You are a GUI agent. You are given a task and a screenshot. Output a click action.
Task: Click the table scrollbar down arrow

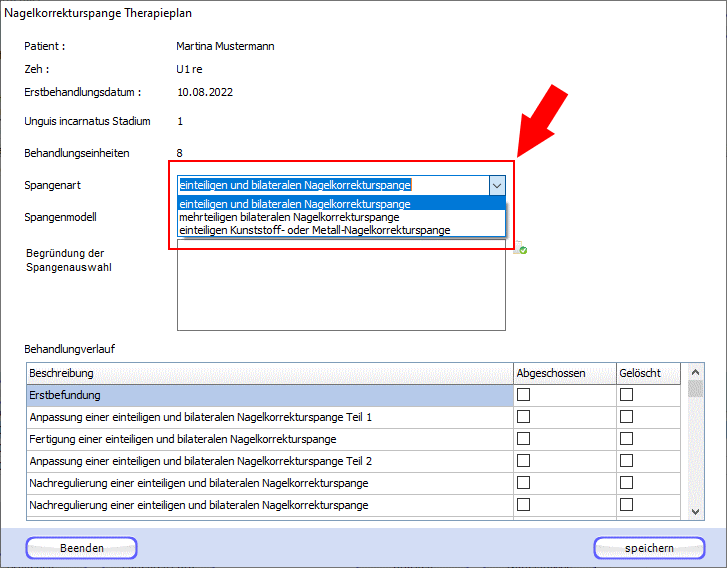point(696,511)
